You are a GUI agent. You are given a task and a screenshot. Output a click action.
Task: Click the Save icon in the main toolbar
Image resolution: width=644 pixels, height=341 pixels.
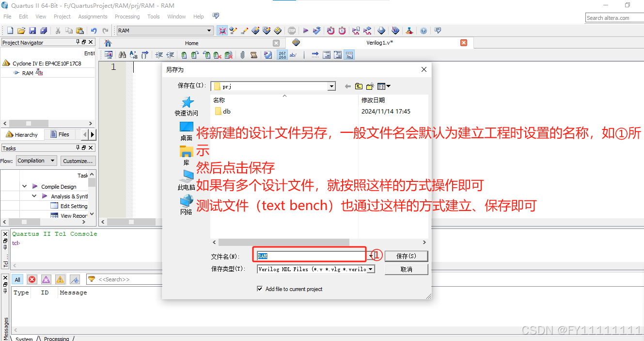[x=32, y=31]
